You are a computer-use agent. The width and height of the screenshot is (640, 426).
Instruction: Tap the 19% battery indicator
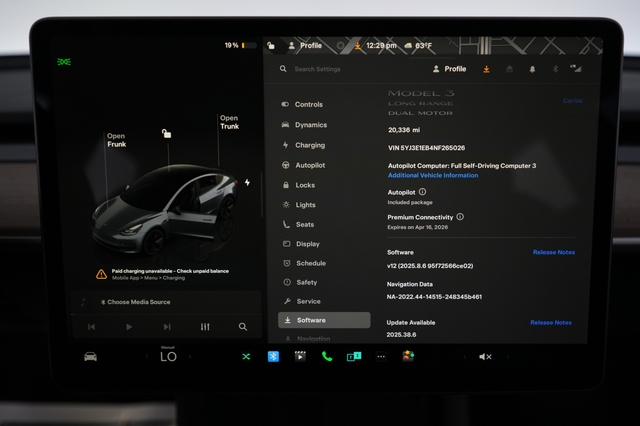coord(241,45)
